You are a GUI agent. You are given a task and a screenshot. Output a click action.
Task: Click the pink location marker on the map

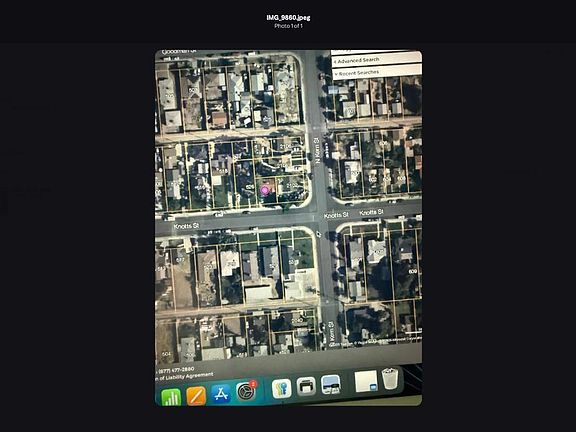tap(264, 190)
